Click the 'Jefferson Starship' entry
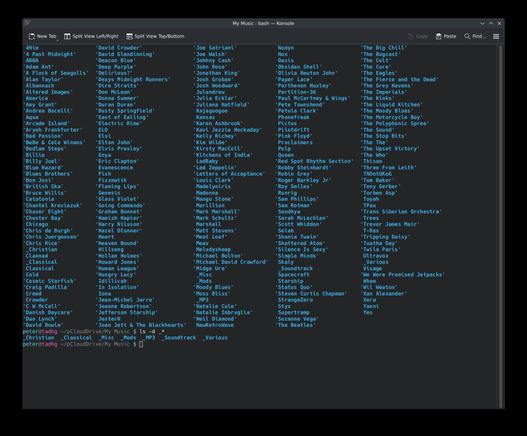This screenshot has width=527, height=436. [127, 312]
